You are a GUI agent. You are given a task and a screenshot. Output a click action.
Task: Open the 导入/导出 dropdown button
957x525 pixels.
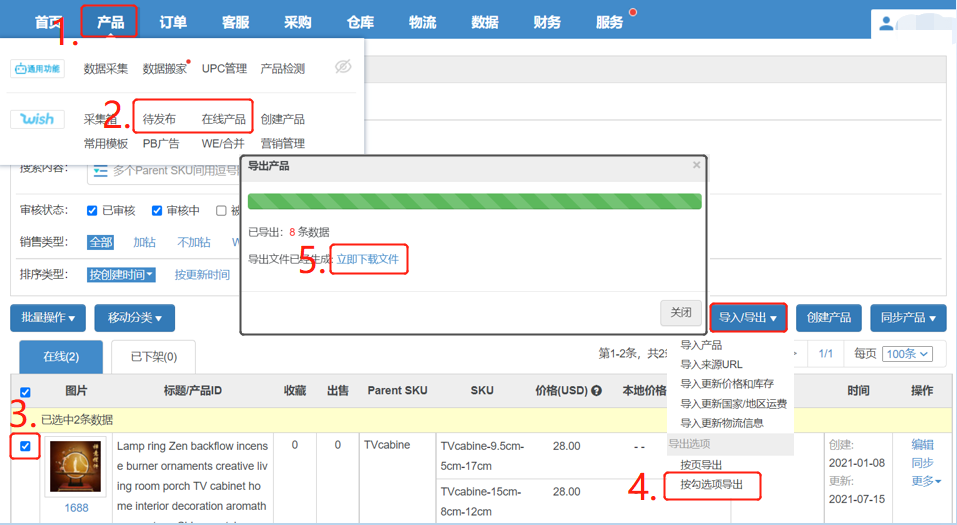[x=748, y=317]
